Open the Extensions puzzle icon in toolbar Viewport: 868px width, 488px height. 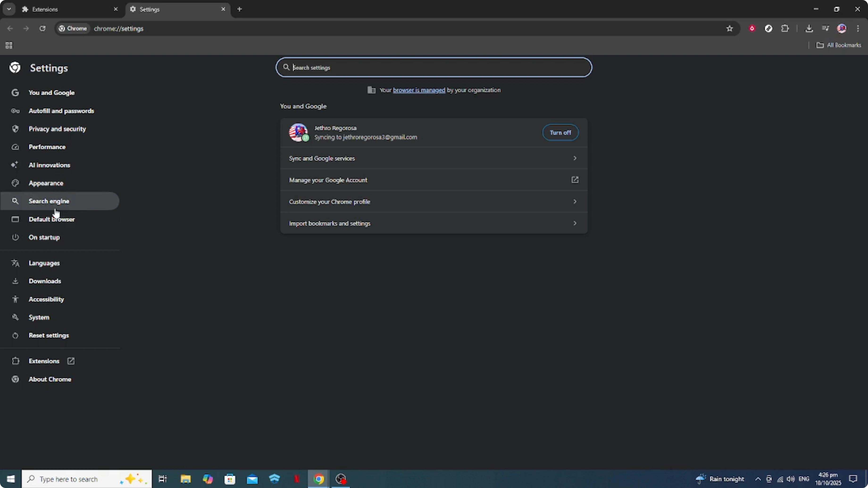pyautogui.click(x=785, y=29)
